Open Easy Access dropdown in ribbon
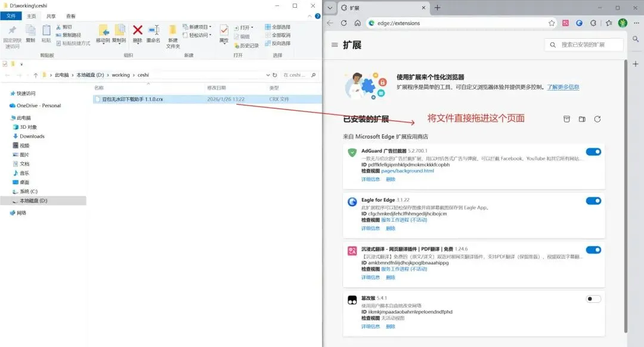The width and height of the screenshot is (644, 347). tap(197, 35)
